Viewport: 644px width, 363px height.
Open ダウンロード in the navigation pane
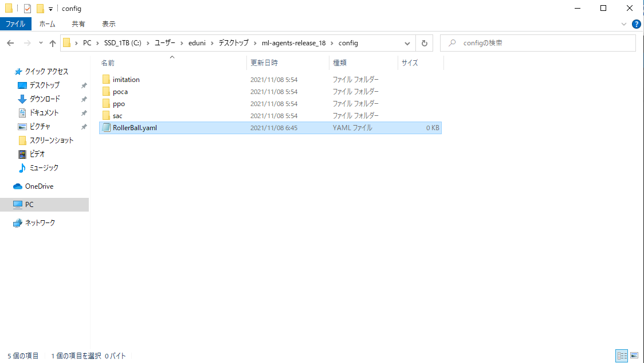(44, 99)
